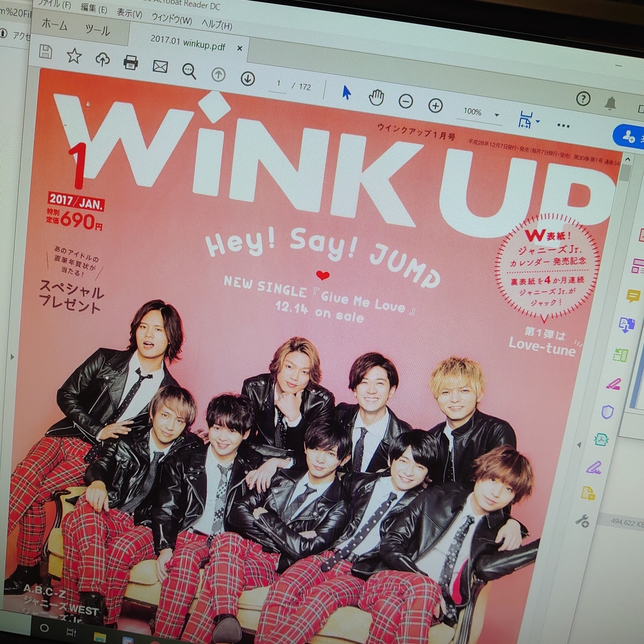
Task: Go to next page down-arrow icon
Action: (247, 79)
